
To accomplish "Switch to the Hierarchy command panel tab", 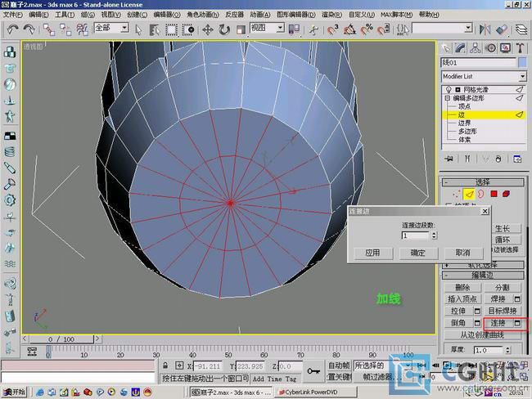I will pos(476,48).
